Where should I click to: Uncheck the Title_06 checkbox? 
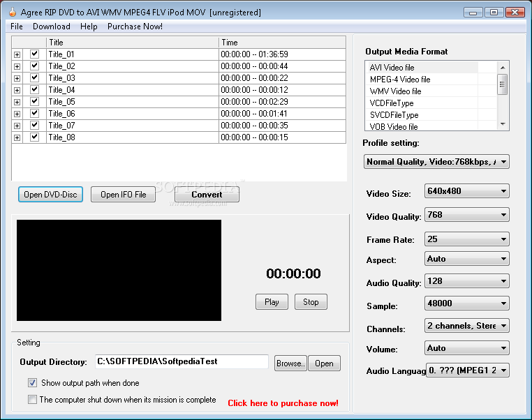point(34,113)
